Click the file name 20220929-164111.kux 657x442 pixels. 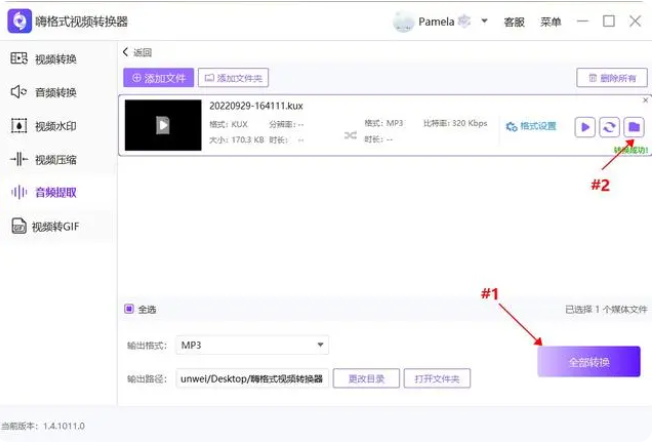click(256, 106)
